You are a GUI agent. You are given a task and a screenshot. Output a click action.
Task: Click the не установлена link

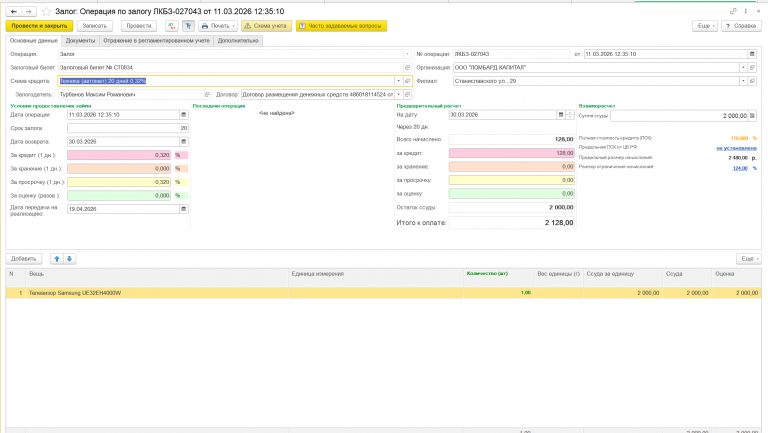tap(736, 147)
